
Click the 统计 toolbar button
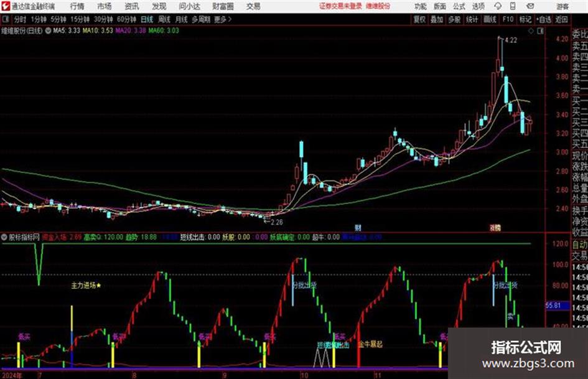[472, 19]
